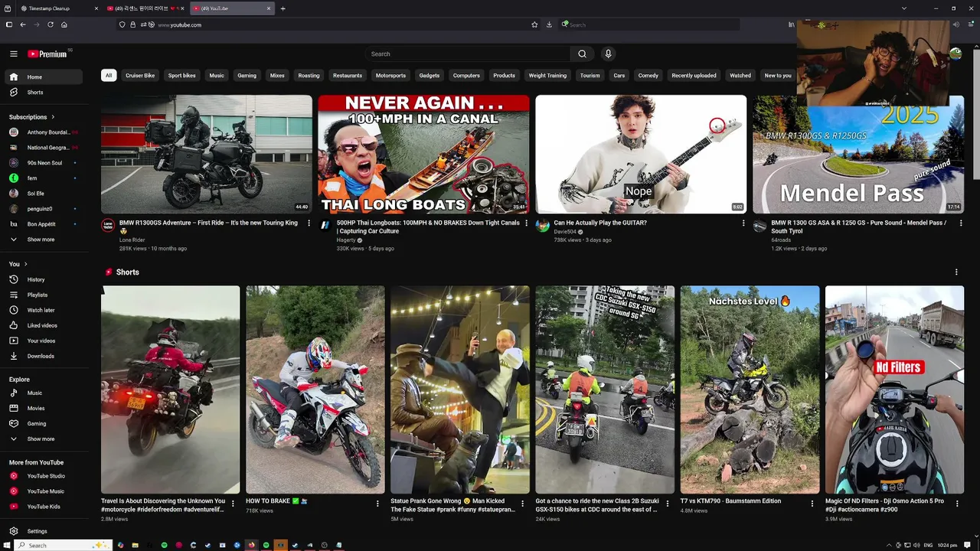The image size is (980, 551).
Task: Select the Motorsports filter chip
Action: click(x=390, y=76)
